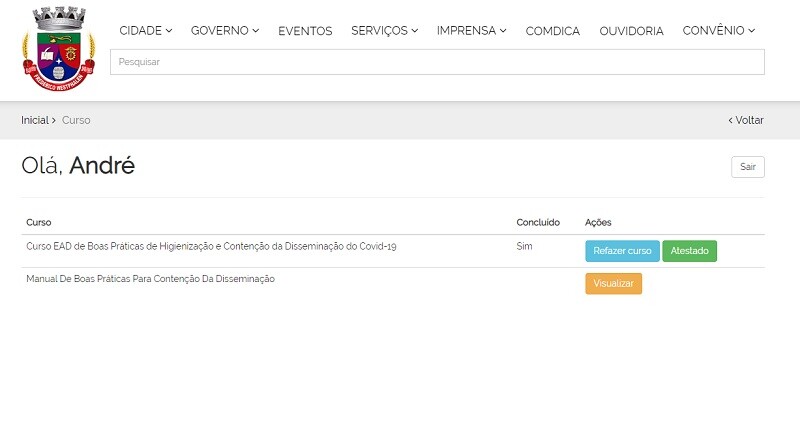Expand the GOVERNO dropdown menu
Image resolution: width=800 pixels, height=428 pixels.
[x=224, y=31]
